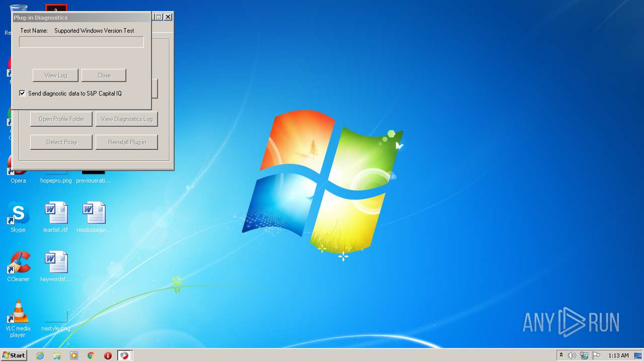Screen dimensions: 644x362
Task: Click the Supported Windows Version Test text
Action: click(x=94, y=31)
